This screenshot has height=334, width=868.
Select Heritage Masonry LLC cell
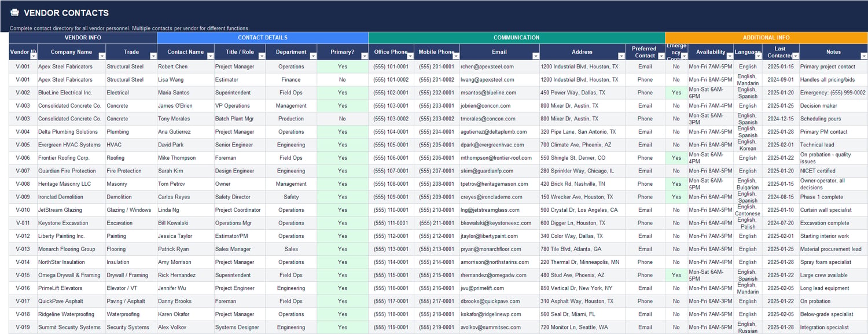coord(71,184)
